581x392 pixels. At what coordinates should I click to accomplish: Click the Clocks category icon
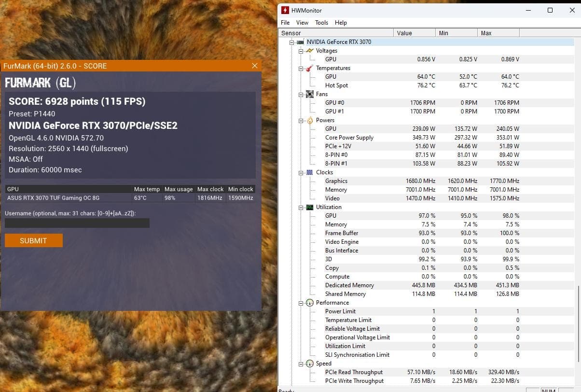click(310, 172)
